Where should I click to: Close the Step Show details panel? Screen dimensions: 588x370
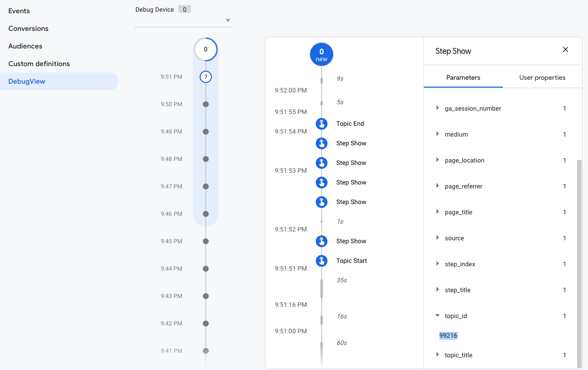click(566, 49)
